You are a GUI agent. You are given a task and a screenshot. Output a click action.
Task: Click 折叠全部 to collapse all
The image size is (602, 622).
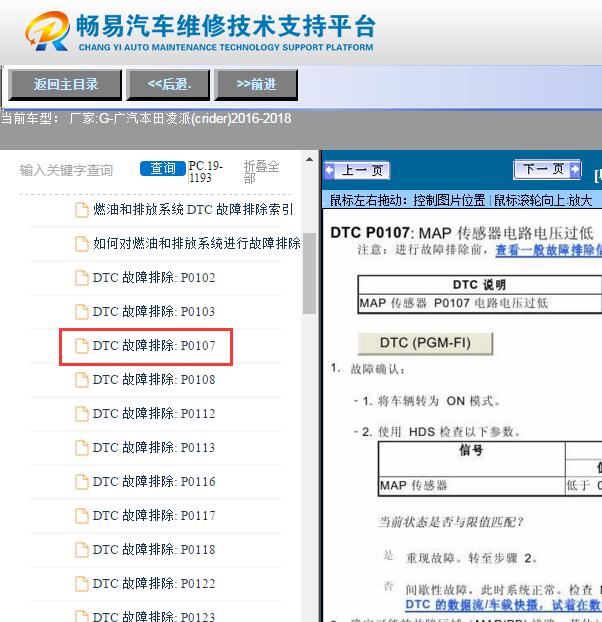pos(261,172)
